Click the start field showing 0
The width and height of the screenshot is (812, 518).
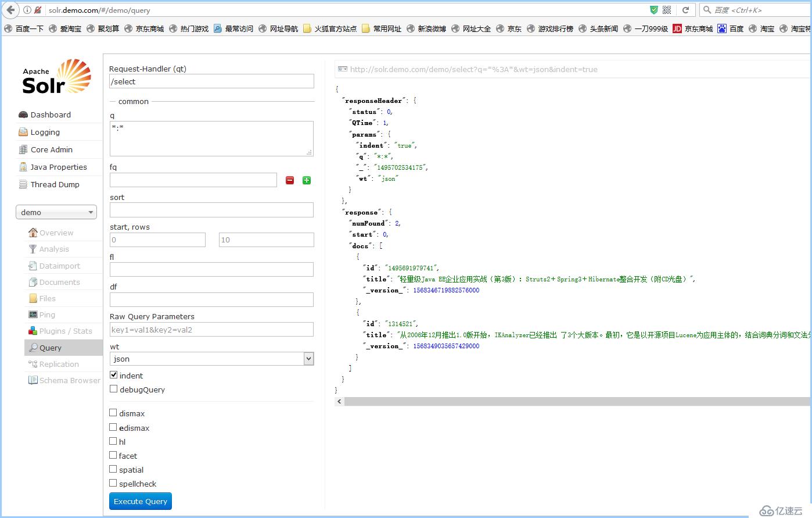157,240
